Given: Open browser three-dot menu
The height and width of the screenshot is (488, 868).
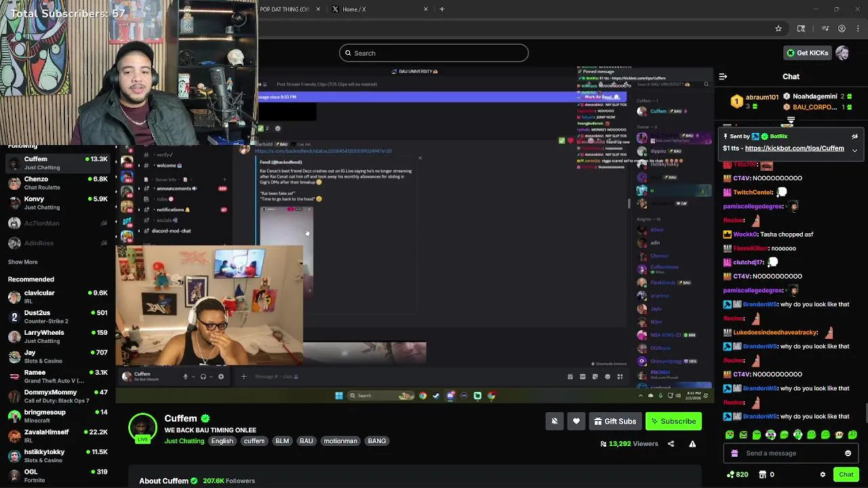Looking at the screenshot, I should [x=857, y=28].
